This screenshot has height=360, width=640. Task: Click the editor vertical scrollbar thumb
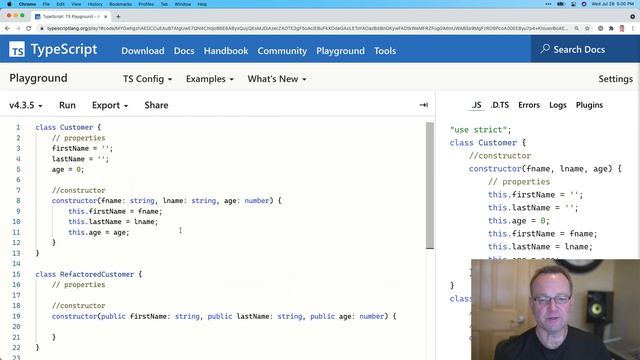point(430,185)
